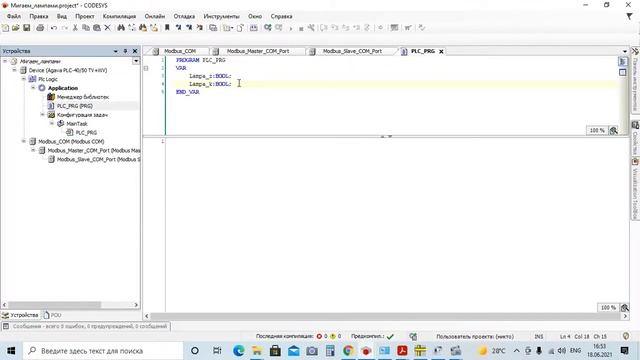This screenshot has width=640, height=360.
Task: Open the Вид menu
Action: [x=62, y=16]
